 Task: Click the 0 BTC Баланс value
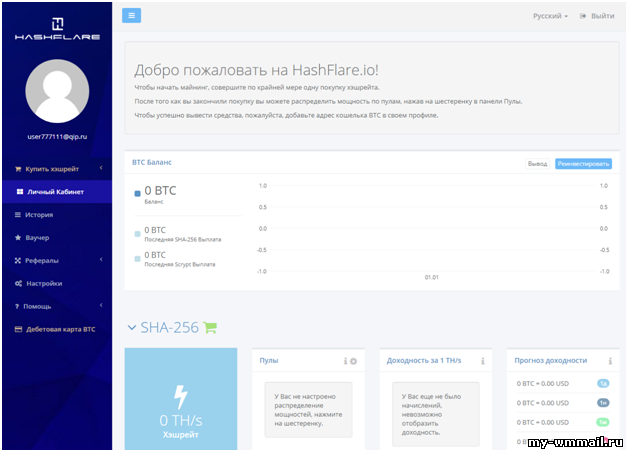point(160,191)
